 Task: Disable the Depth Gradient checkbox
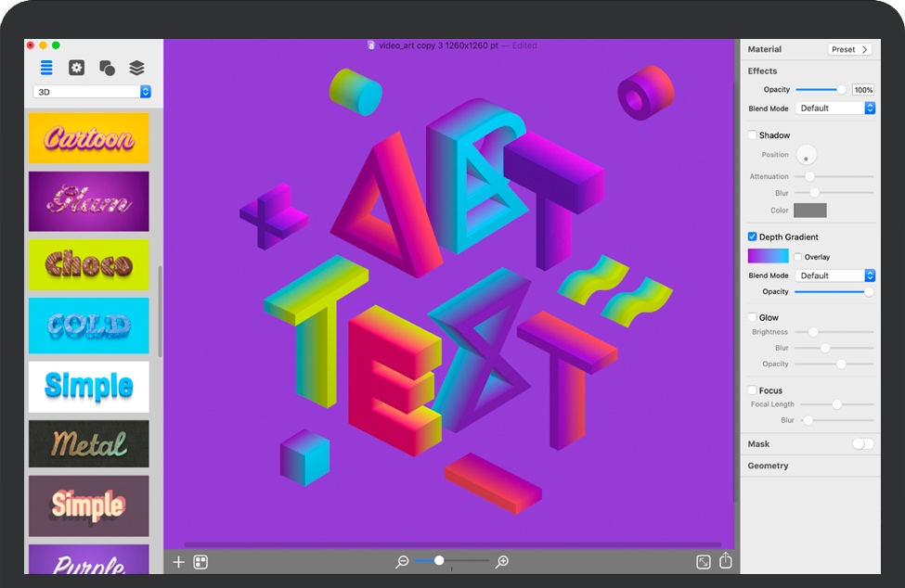(x=753, y=237)
